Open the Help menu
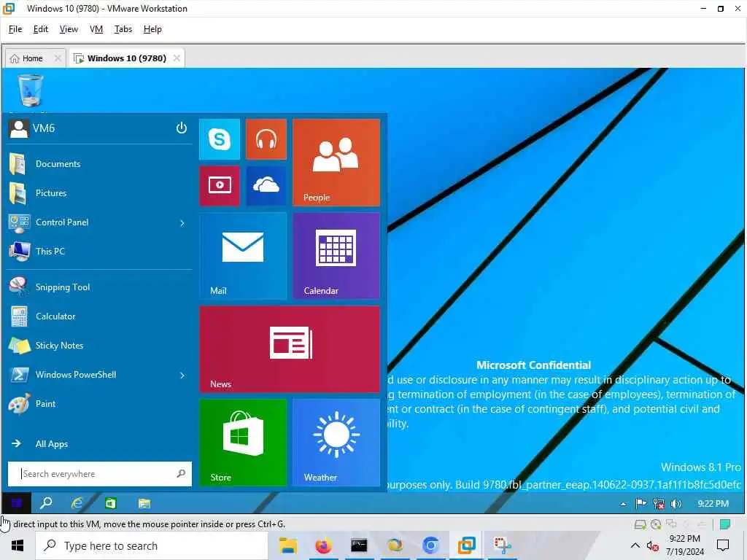The height and width of the screenshot is (560, 747). 152,29
